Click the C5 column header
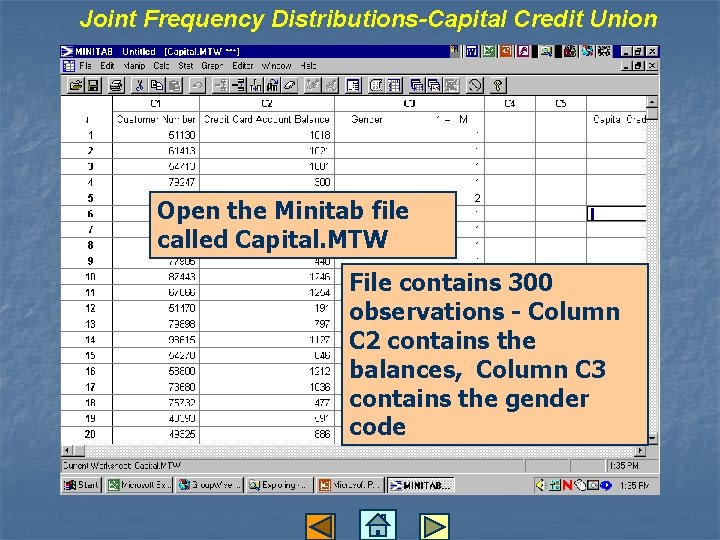Image resolution: width=720 pixels, height=540 pixels. click(x=561, y=103)
